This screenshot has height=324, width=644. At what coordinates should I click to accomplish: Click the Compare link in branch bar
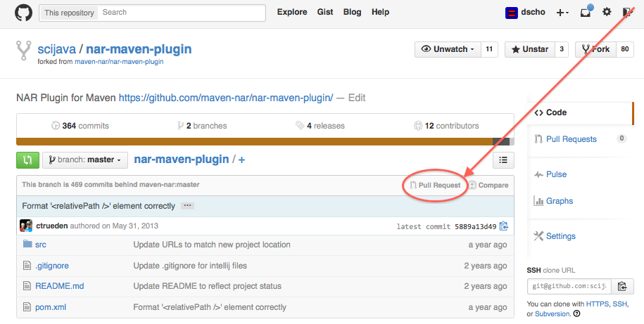(x=488, y=186)
